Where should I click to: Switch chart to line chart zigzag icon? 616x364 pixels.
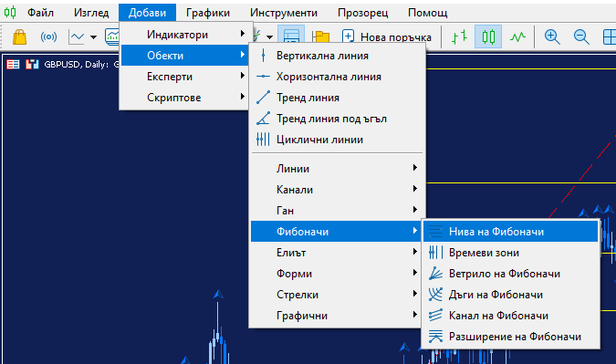517,36
